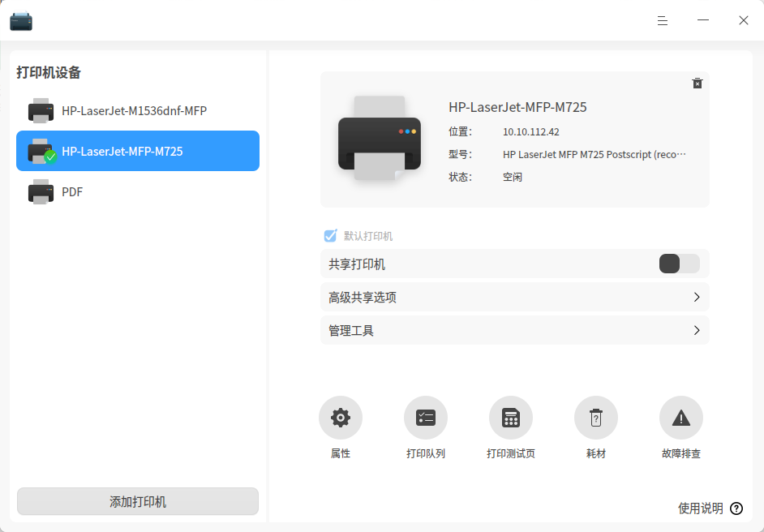Open the 耗材 supplies icon

click(596, 418)
